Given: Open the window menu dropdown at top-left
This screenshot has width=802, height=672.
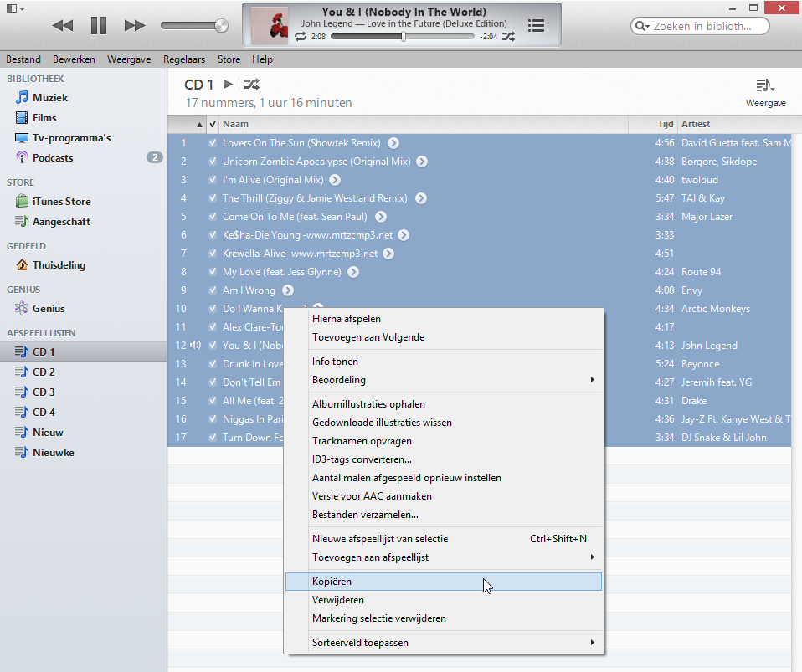Looking at the screenshot, I should coord(15,8).
